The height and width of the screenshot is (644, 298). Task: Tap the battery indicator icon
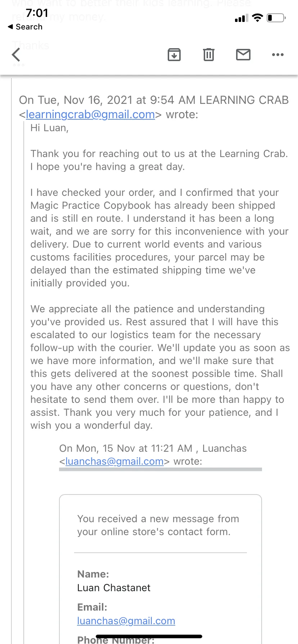pyautogui.click(x=276, y=18)
